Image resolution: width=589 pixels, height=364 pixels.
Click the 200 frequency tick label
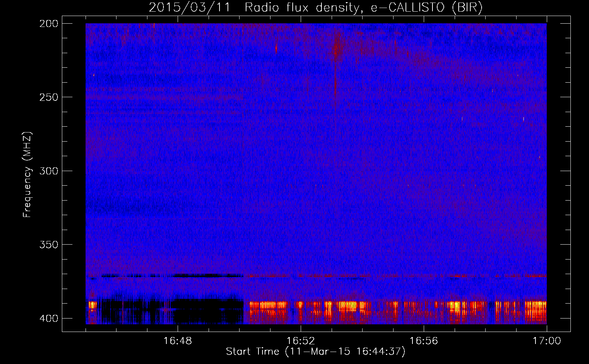click(49, 24)
